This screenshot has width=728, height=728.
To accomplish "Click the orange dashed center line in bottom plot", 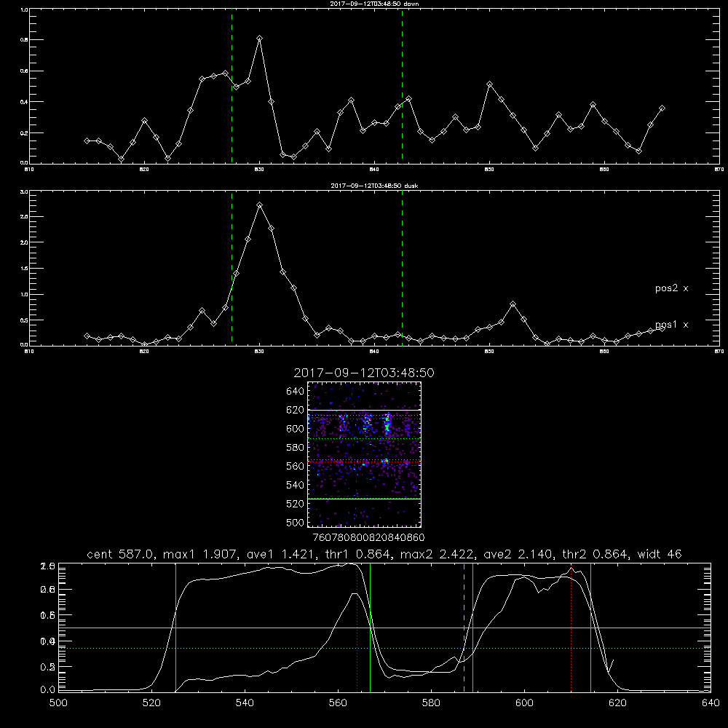I will click(x=464, y=628).
